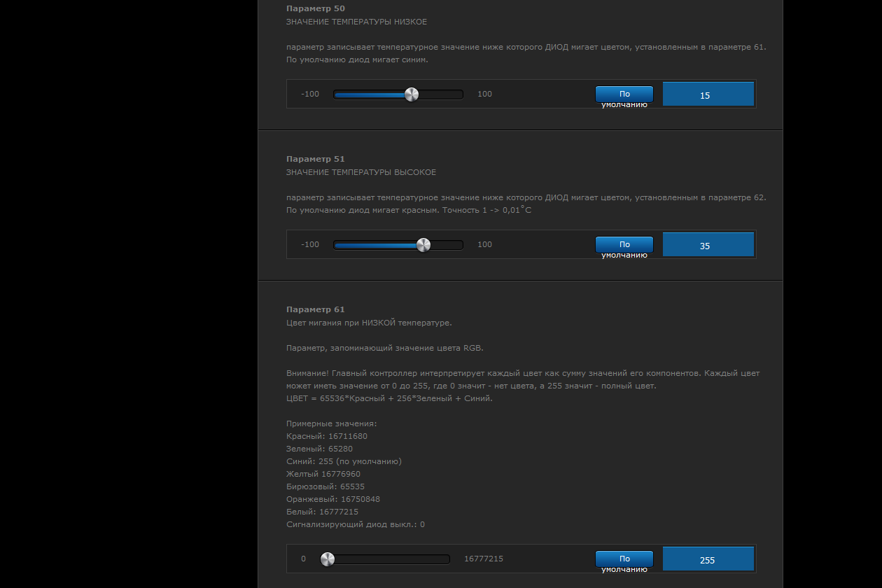Click the text Сигнализирующий диод выкл.: 0
Screen dimensions: 882x588
point(356,524)
